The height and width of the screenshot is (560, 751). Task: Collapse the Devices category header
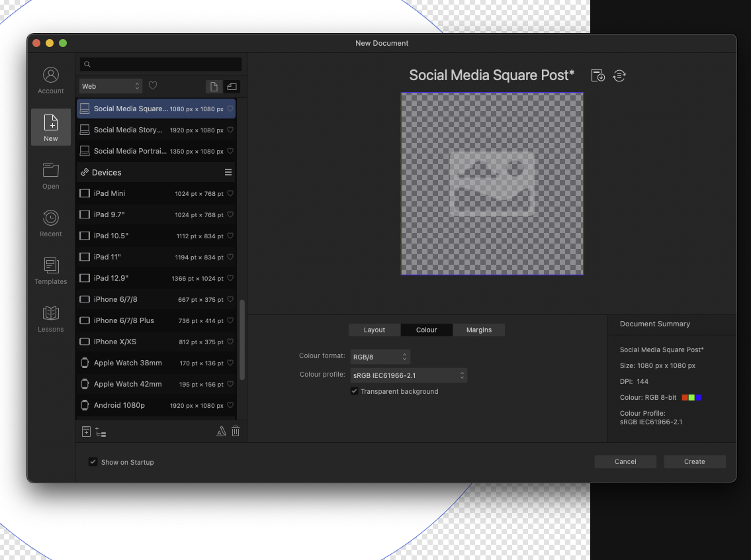(156, 173)
